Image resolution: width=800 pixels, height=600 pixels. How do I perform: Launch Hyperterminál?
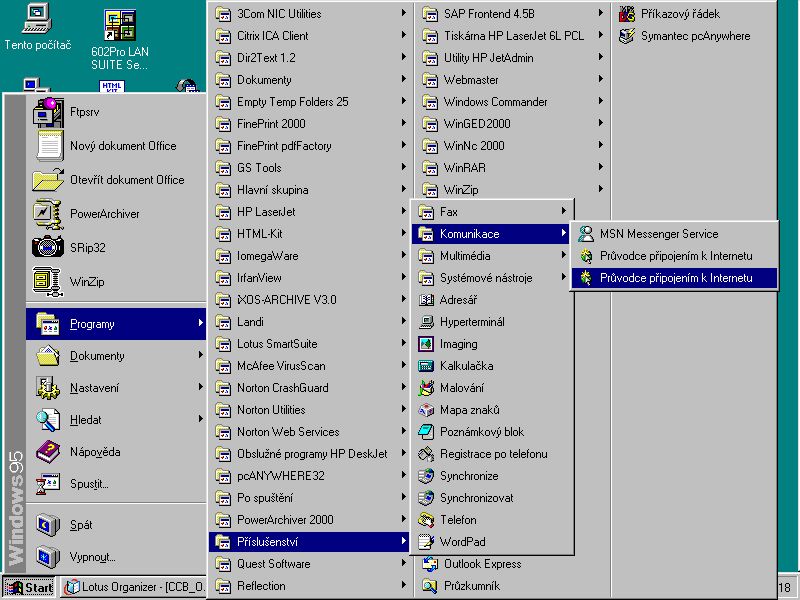[x=492, y=322]
